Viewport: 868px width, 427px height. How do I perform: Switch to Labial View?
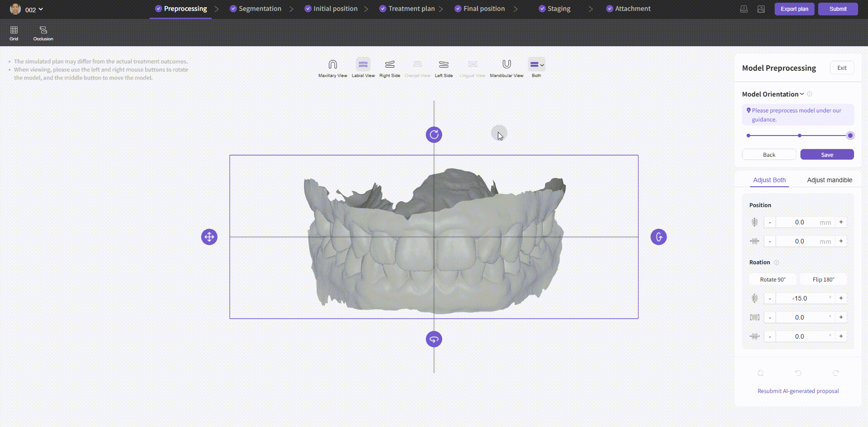click(x=363, y=68)
